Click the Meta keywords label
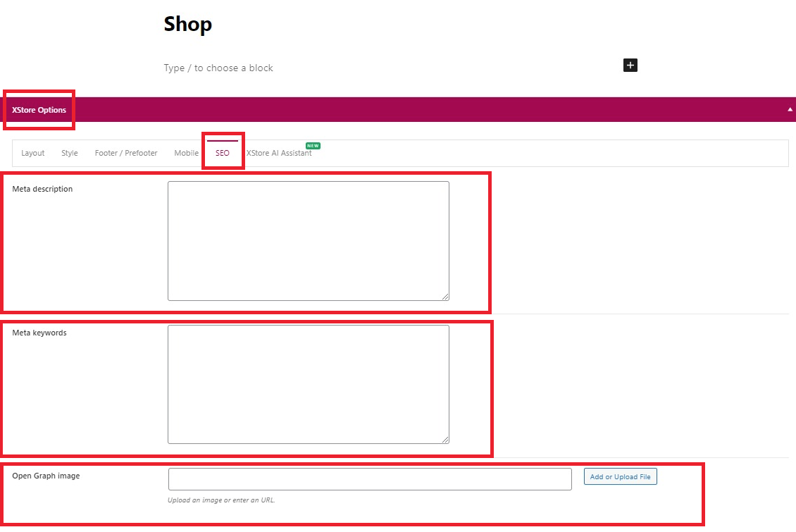The width and height of the screenshot is (796, 532). click(39, 333)
